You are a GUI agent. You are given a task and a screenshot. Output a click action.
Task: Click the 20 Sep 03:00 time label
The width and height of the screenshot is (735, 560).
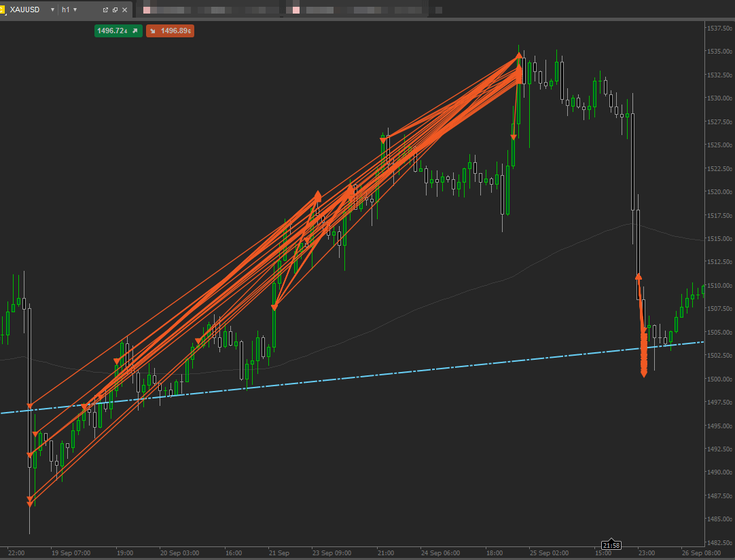pos(179,553)
